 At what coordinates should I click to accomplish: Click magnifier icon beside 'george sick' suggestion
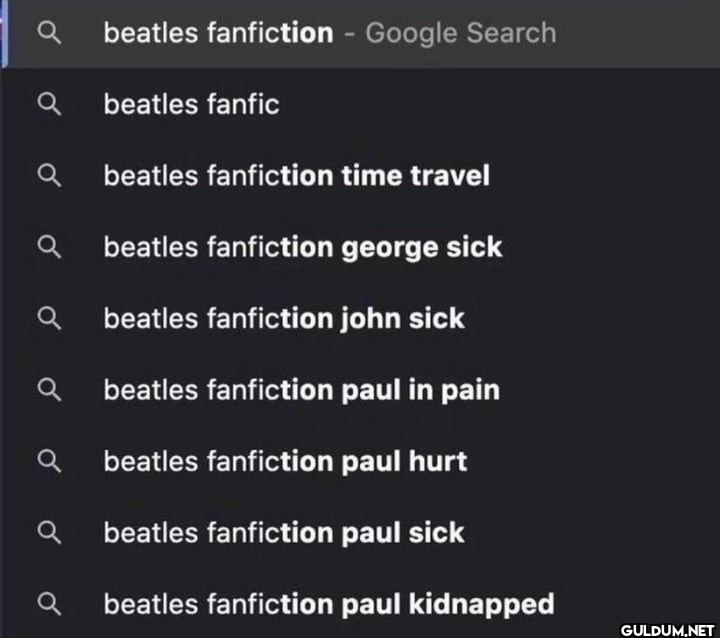coord(50,247)
